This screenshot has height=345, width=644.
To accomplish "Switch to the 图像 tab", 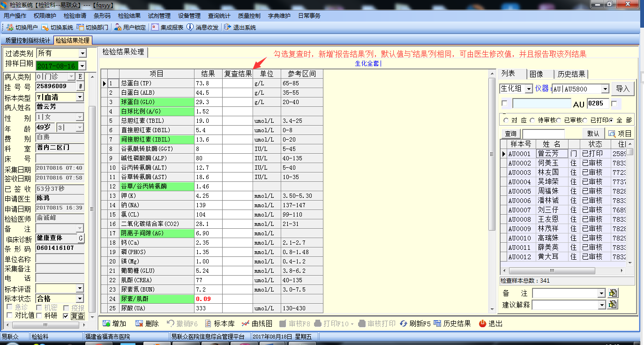I will click(536, 74).
